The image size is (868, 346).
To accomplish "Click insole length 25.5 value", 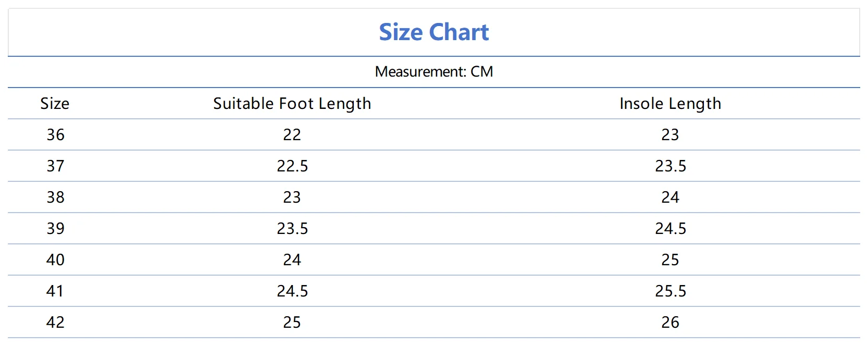I will pyautogui.click(x=671, y=291).
